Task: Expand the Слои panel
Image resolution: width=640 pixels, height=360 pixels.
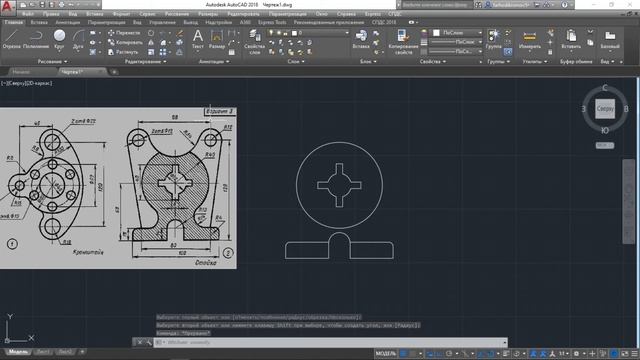Action: point(296,62)
